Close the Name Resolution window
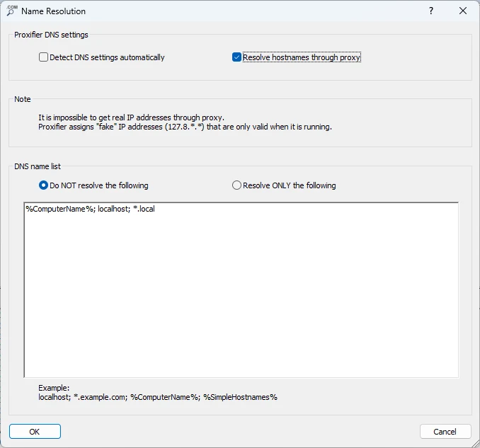This screenshot has height=448, width=480. coord(463,11)
